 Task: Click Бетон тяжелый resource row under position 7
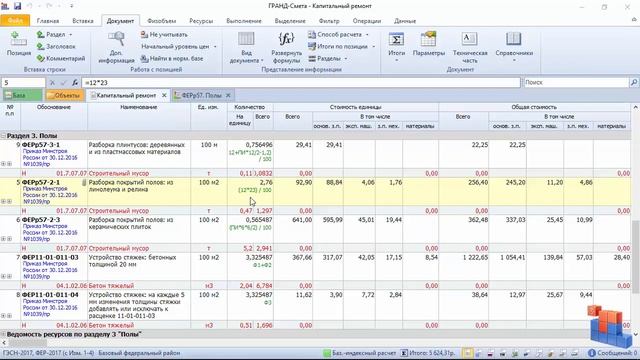(316, 286)
